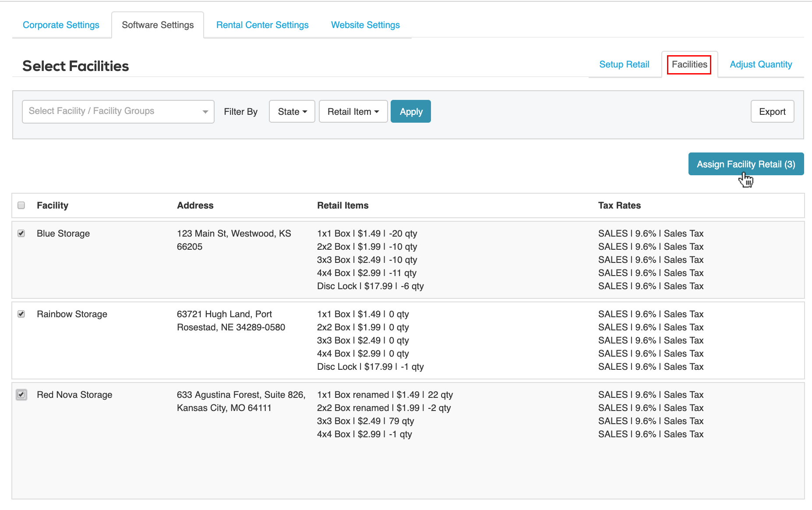Screen dimensions: 812x510
Task: Click the Retail Items column header
Action: click(x=342, y=205)
